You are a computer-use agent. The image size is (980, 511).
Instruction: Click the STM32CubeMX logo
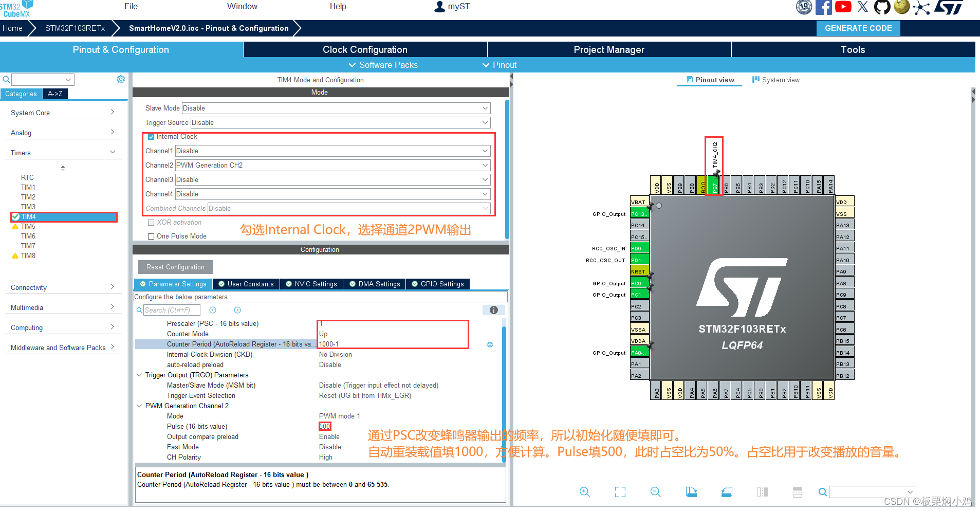[16, 9]
